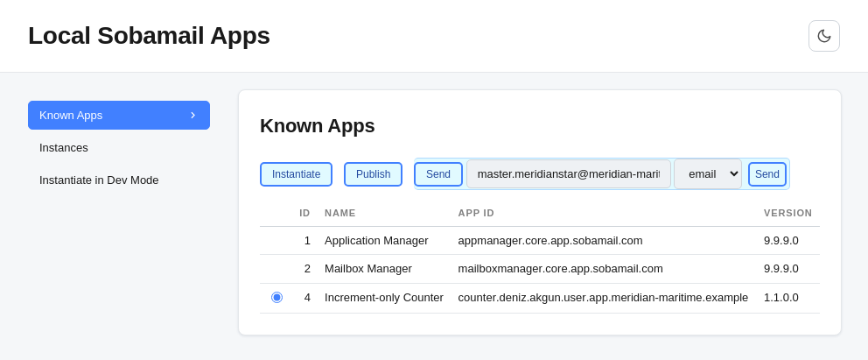Click the Application Manager name cell
868x360 pixels.
[376, 240]
